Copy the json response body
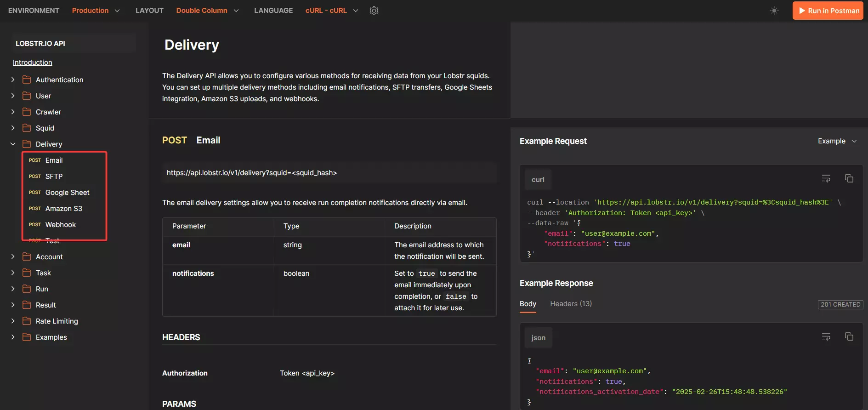The image size is (868, 410). (849, 337)
